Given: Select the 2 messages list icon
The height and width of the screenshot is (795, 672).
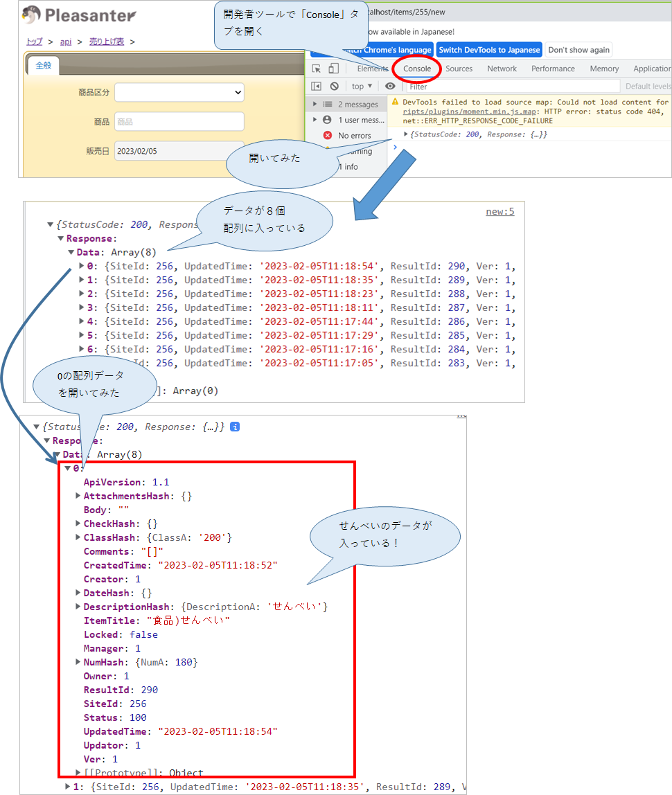Looking at the screenshot, I should [327, 103].
